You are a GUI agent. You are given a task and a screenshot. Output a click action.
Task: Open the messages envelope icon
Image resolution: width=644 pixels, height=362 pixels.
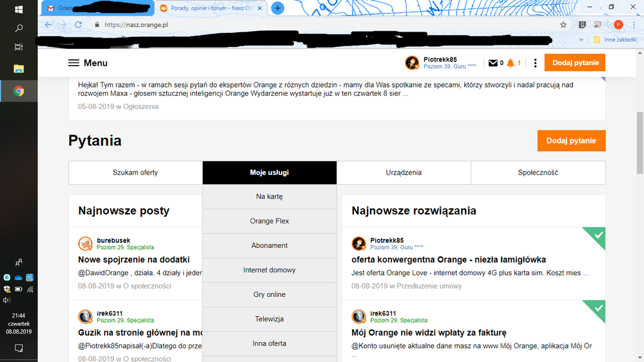point(493,63)
